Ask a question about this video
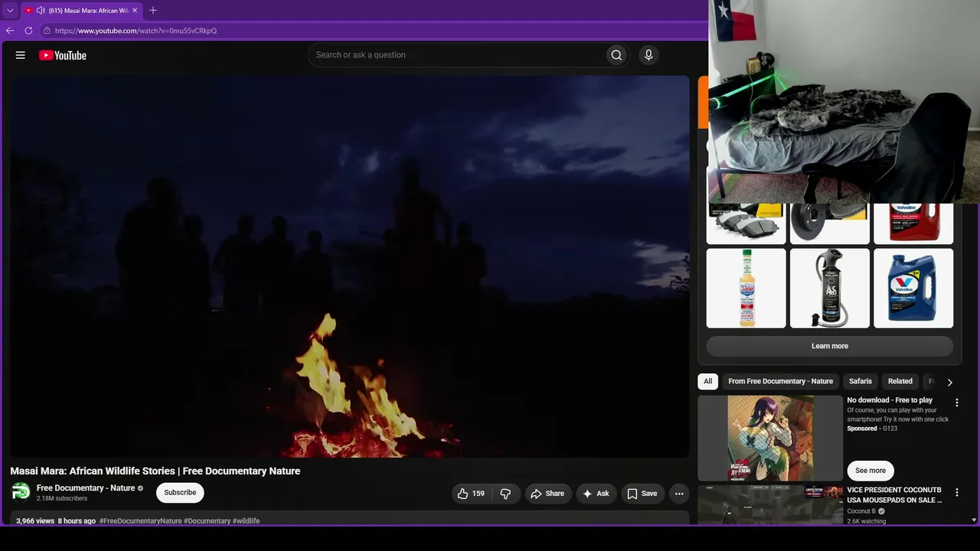This screenshot has width=980, height=551. 596,494
